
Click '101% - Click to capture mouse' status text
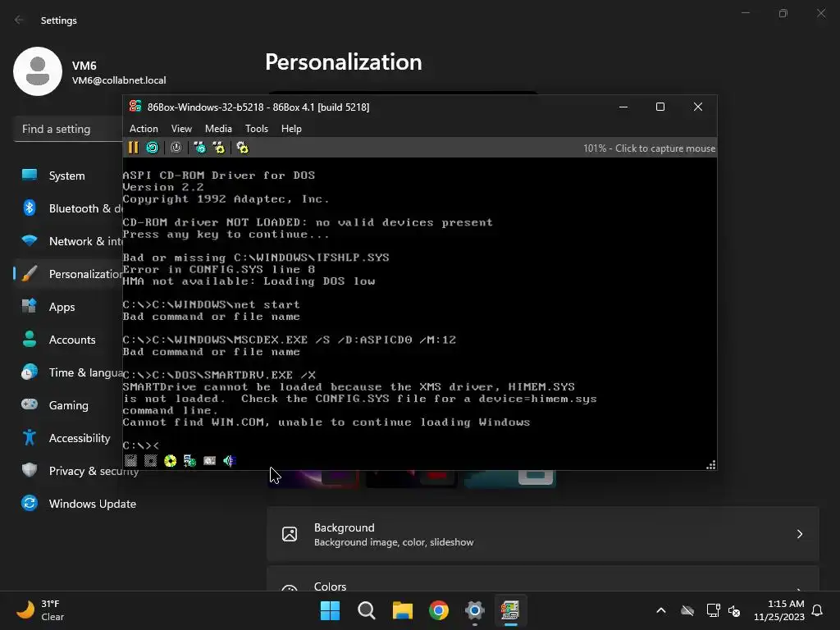click(x=650, y=148)
